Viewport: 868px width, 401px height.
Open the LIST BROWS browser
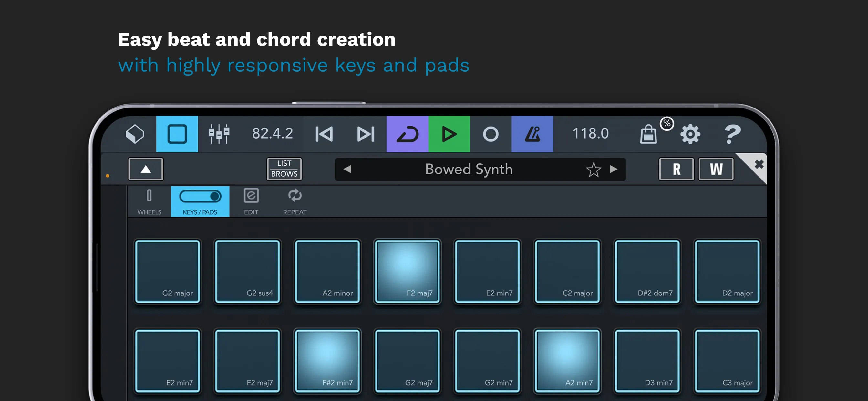(x=284, y=169)
